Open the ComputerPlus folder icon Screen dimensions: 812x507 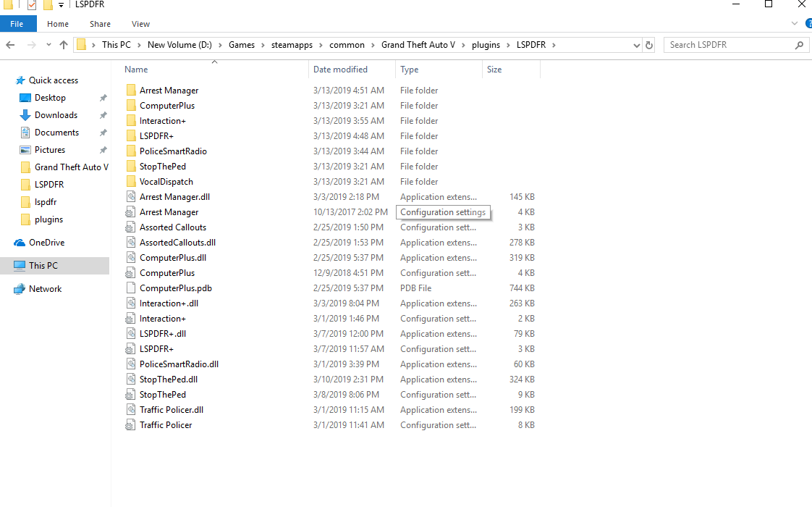pos(131,105)
